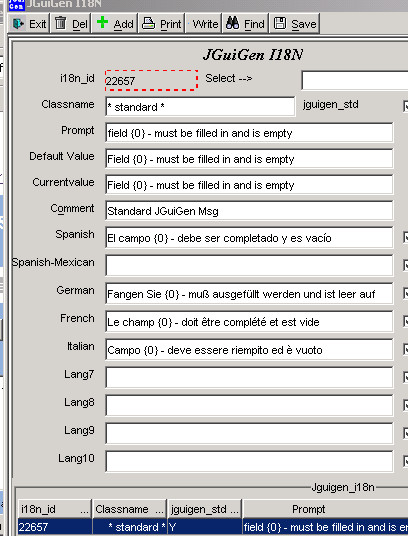Image resolution: width=408 pixels, height=536 pixels.
Task: Toggle the checkbox beside the Lang10 field
Action: [x=406, y=461]
